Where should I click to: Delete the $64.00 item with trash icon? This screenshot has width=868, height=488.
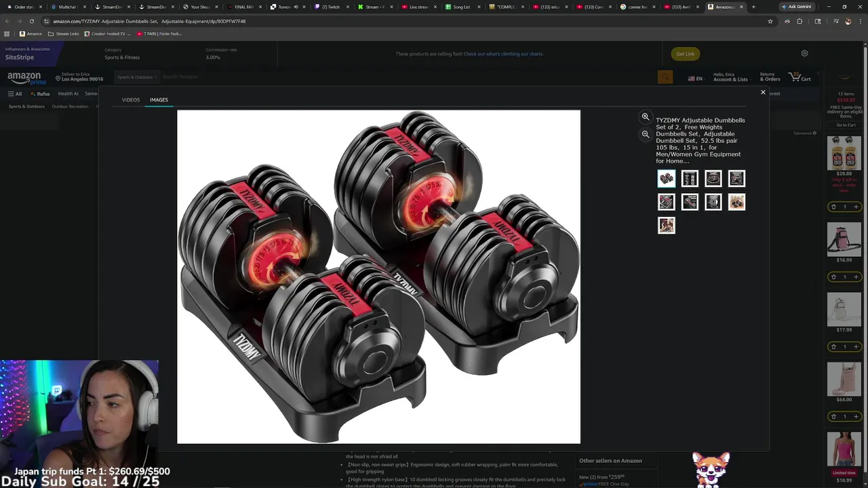click(x=833, y=416)
